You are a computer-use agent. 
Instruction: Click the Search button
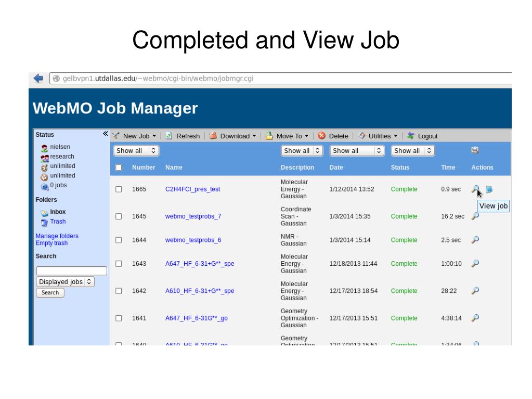(50, 292)
